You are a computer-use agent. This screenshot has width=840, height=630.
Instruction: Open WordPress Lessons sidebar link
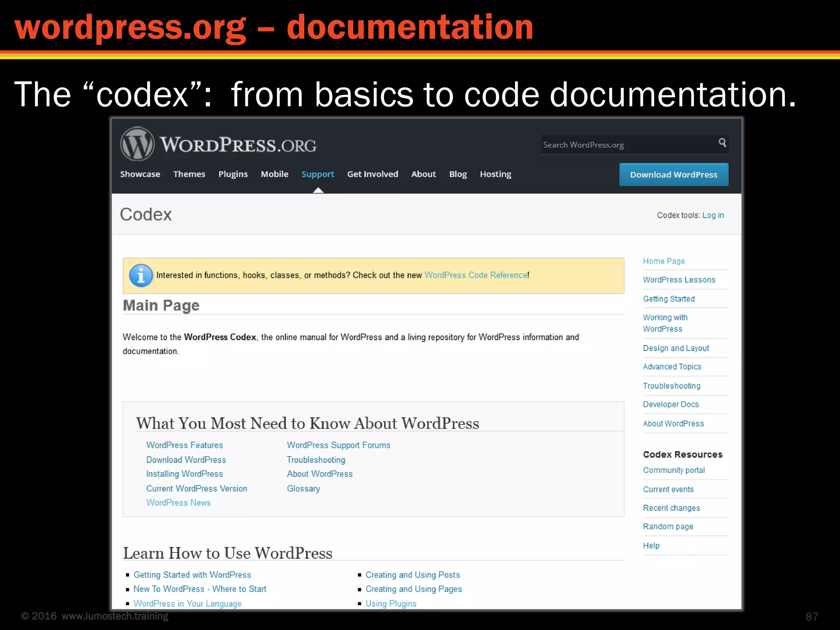tap(679, 280)
